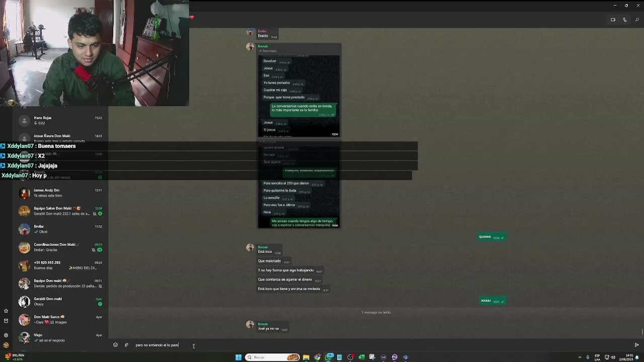Select the sent message 'asuuu'
The height and width of the screenshot is (362, 644).
[x=492, y=301]
